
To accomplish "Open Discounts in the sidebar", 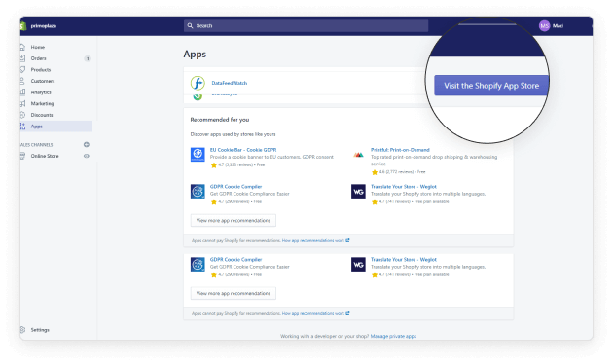I will coord(42,115).
